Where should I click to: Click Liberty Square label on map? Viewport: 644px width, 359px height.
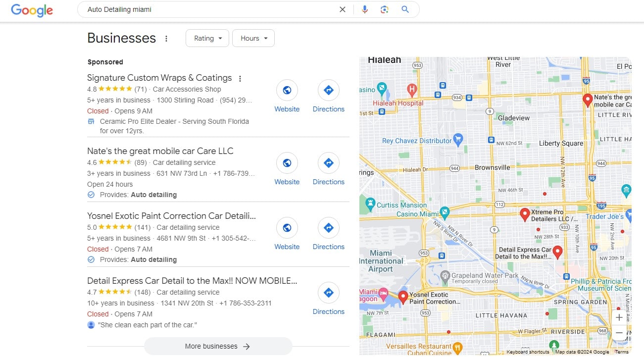[561, 143]
